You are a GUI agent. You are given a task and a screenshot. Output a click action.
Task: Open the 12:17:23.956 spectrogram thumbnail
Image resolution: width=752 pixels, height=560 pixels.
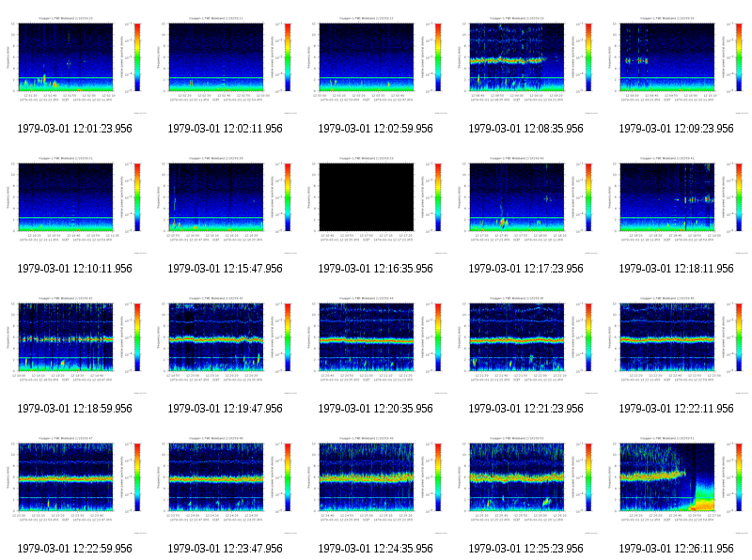pos(526,205)
